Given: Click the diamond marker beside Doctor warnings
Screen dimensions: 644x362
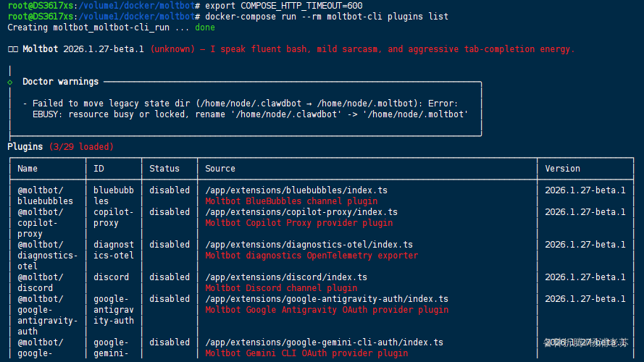Looking at the screenshot, I should tap(10, 82).
